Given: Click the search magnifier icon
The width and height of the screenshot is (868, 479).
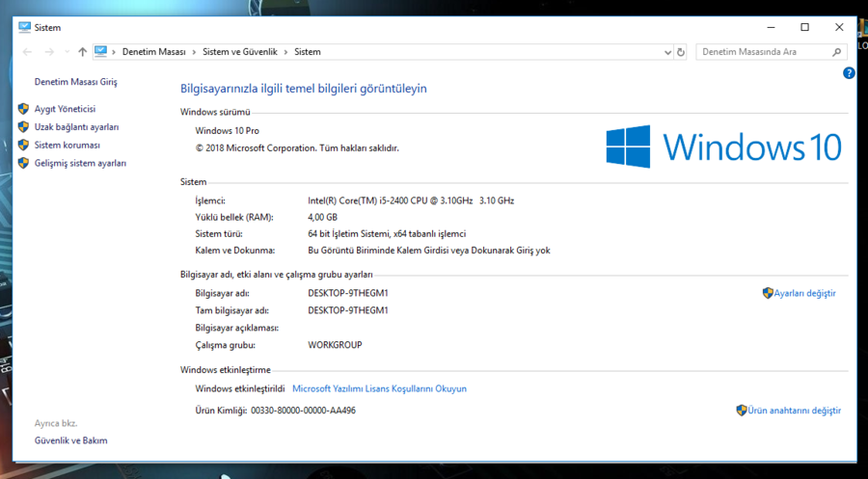Looking at the screenshot, I should (x=836, y=52).
